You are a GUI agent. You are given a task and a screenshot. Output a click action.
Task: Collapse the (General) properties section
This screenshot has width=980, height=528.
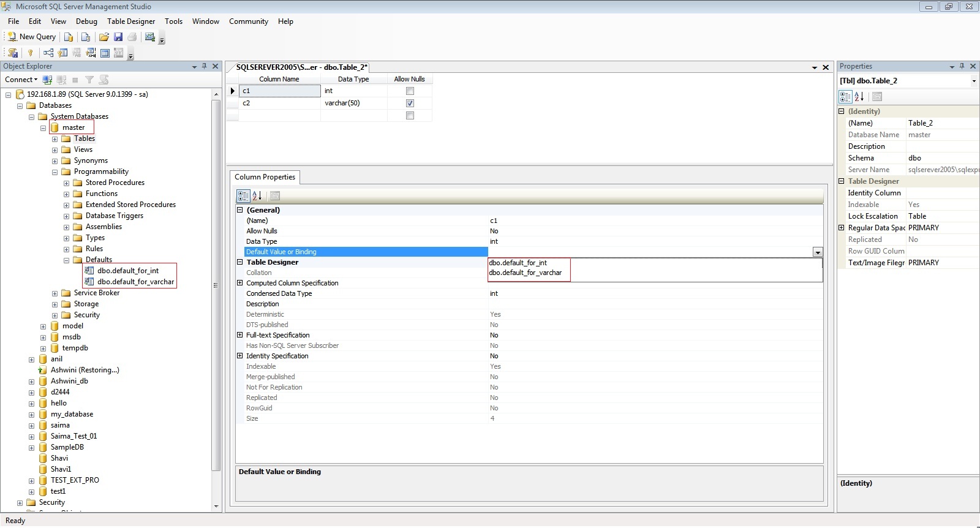(x=240, y=210)
